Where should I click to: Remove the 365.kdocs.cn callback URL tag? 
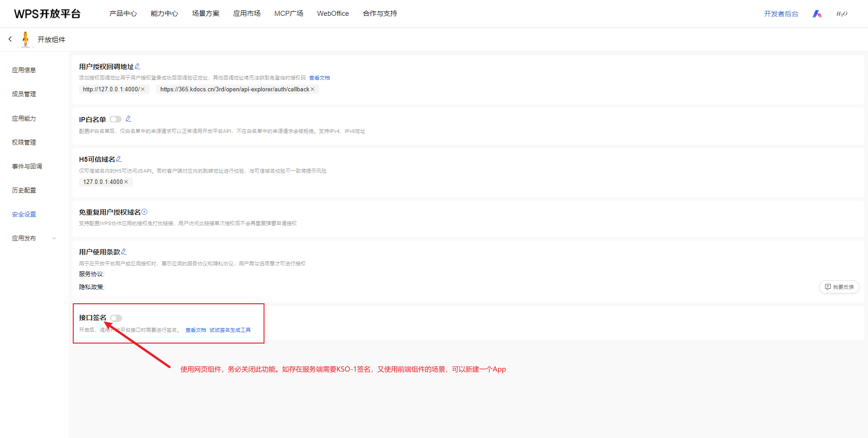pyautogui.click(x=312, y=89)
